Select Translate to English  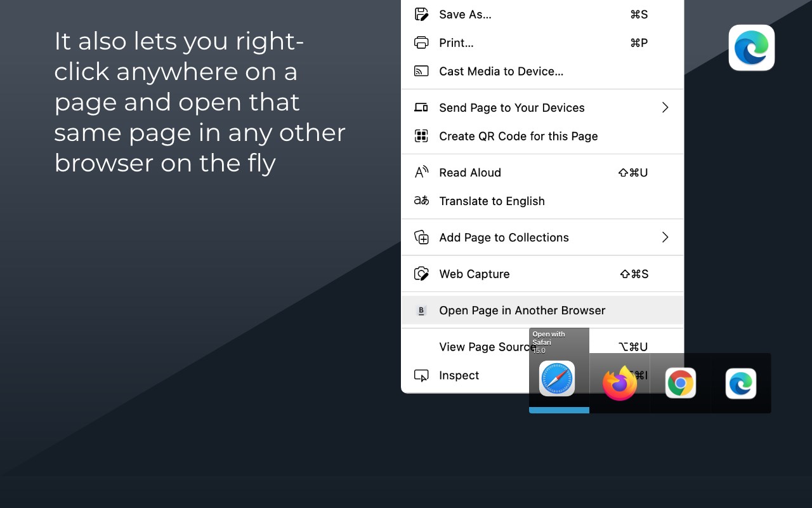click(543, 201)
